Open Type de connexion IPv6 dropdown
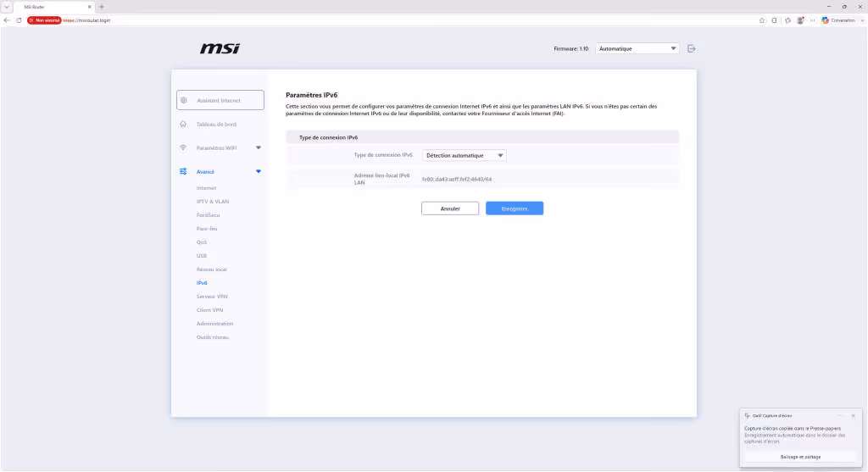 tap(464, 155)
